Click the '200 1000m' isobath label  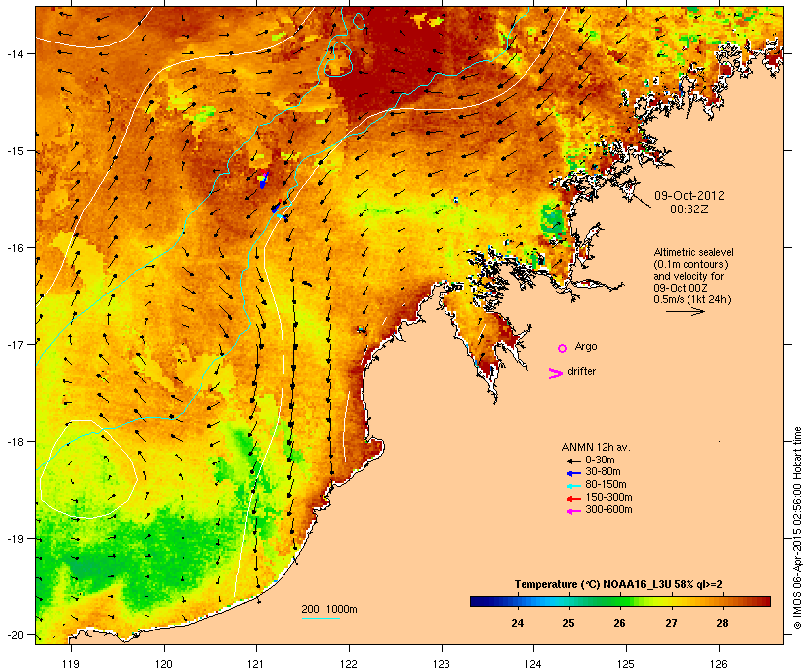tap(329, 609)
